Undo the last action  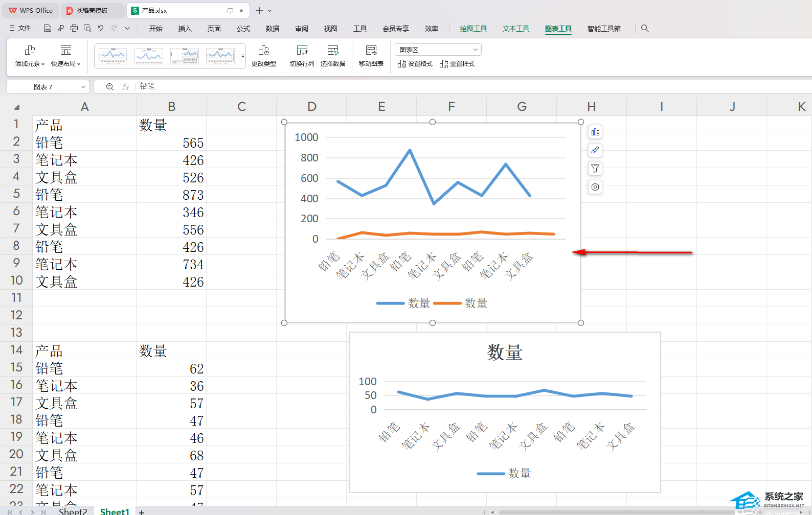[x=101, y=29]
